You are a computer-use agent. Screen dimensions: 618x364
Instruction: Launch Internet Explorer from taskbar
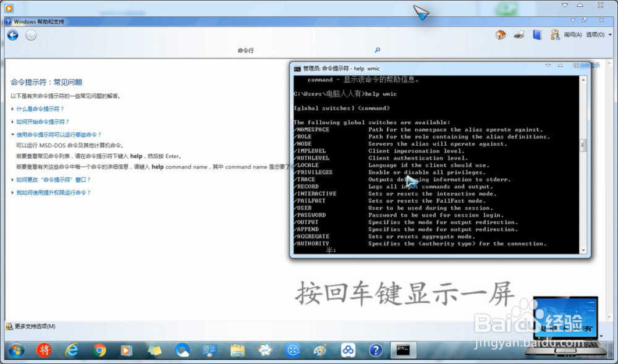point(71,350)
